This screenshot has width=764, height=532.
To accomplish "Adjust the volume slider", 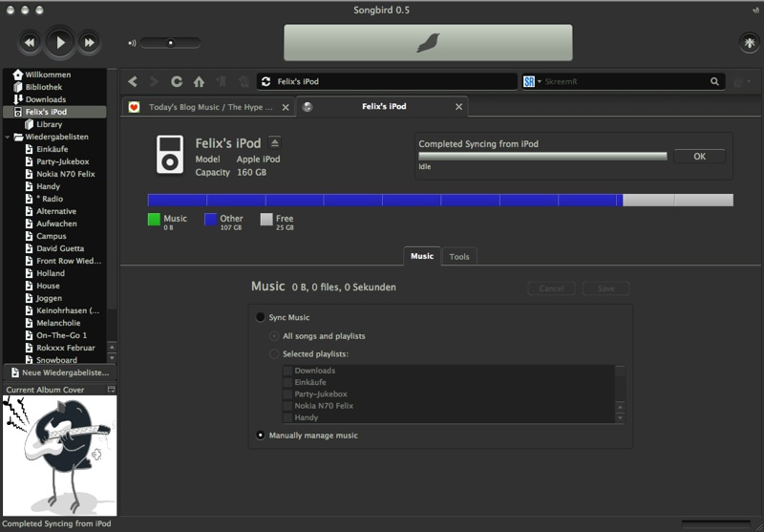I will [x=170, y=43].
